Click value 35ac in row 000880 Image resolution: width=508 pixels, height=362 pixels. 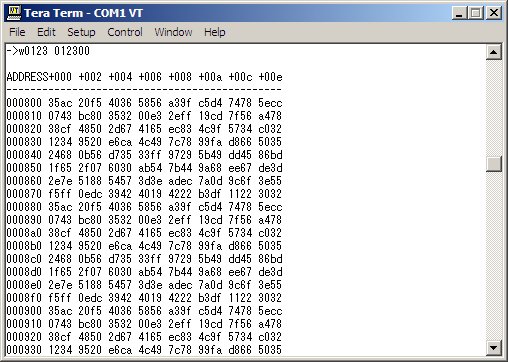60,207
